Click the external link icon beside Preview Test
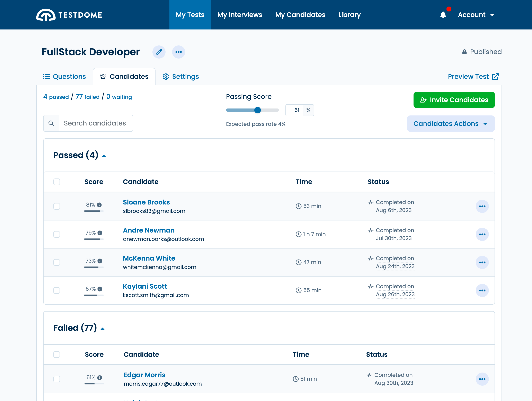Viewport: 532px width, 401px height. tap(495, 76)
